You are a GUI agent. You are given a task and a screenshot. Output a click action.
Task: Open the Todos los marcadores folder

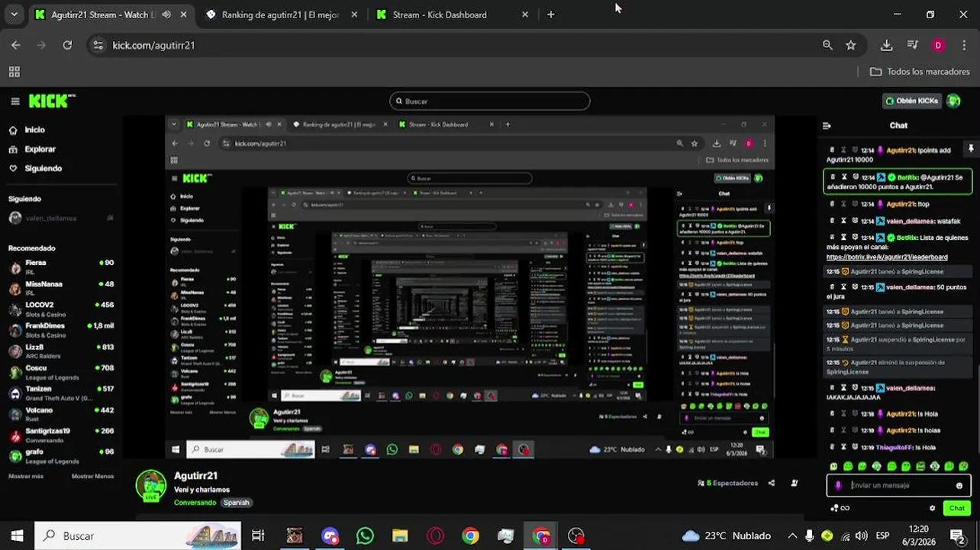tap(920, 72)
